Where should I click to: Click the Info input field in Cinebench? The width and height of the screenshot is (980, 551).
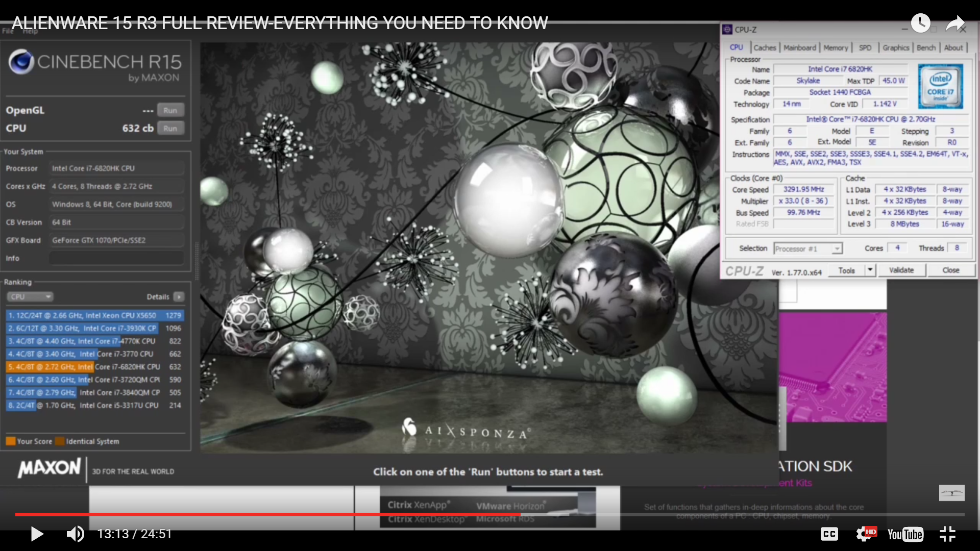coord(116,258)
